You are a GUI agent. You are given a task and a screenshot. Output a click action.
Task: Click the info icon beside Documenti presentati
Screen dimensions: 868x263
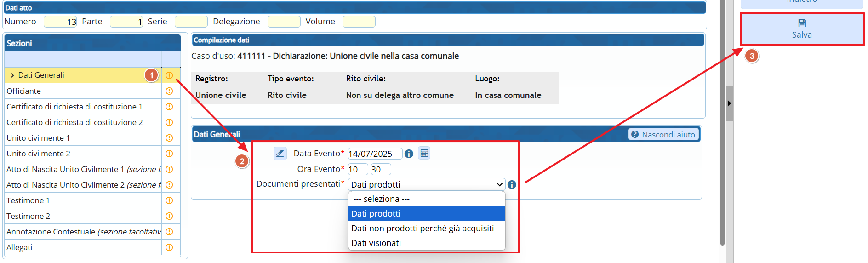pos(512,185)
